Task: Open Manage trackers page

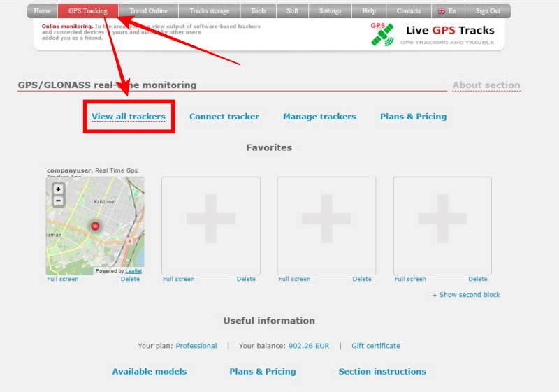Action: tap(319, 117)
